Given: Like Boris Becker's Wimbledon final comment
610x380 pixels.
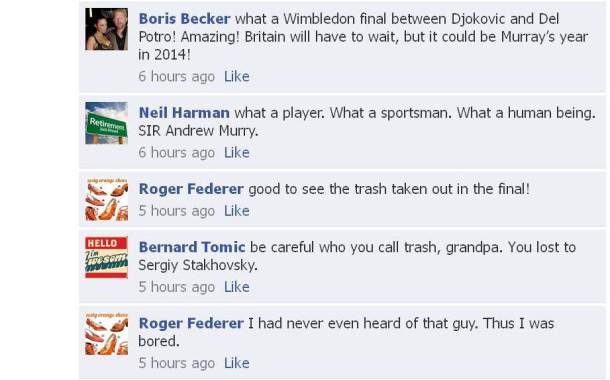Looking at the screenshot, I should (237, 76).
